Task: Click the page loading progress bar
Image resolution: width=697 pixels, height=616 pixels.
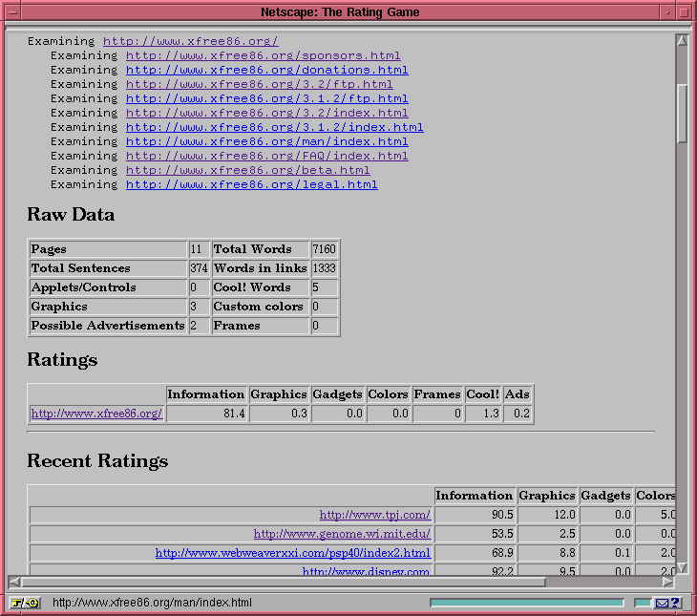Action: (x=526, y=603)
